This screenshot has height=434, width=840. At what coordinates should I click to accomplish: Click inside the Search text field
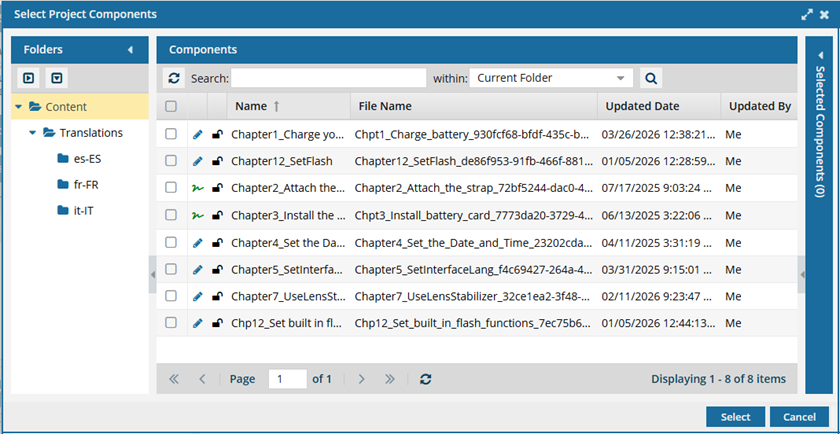328,78
